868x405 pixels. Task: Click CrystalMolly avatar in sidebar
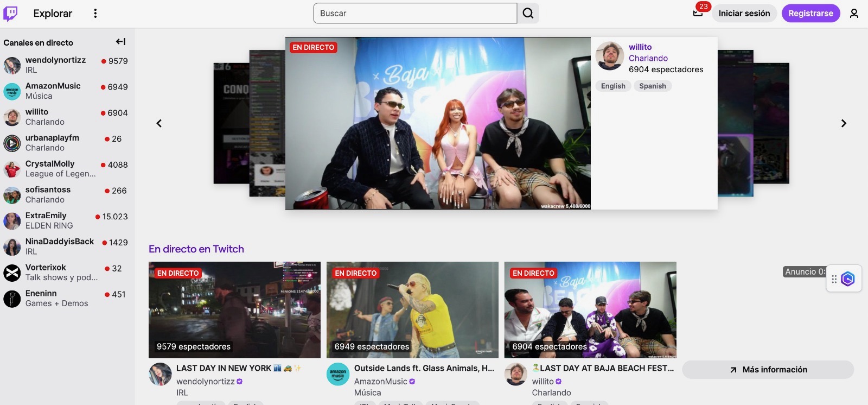coord(12,169)
